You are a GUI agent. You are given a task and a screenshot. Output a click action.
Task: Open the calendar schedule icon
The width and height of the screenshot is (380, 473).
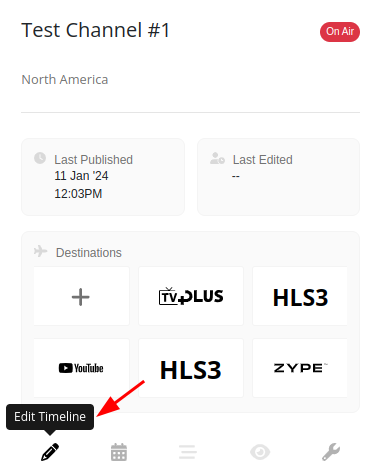tap(119, 452)
